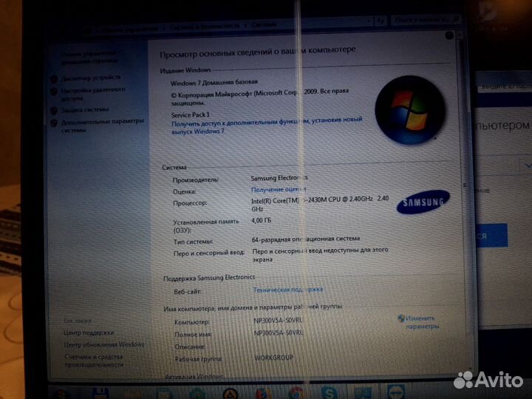This screenshot has height=399, width=532.
Task: Open Настройка удаленного доступа link
Action: click(x=93, y=94)
